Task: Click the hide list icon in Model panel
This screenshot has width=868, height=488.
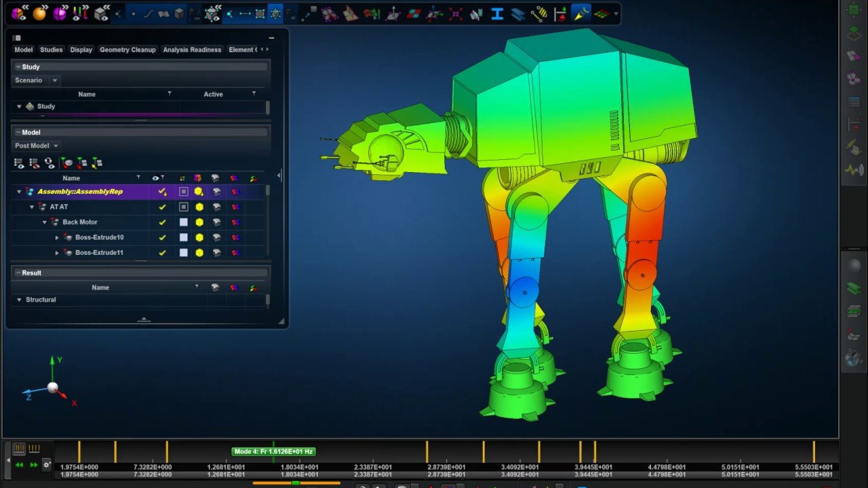Action: [35, 163]
